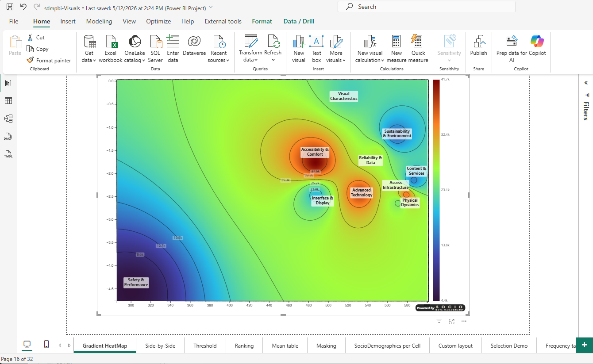Click Prep data for AI

512,49
